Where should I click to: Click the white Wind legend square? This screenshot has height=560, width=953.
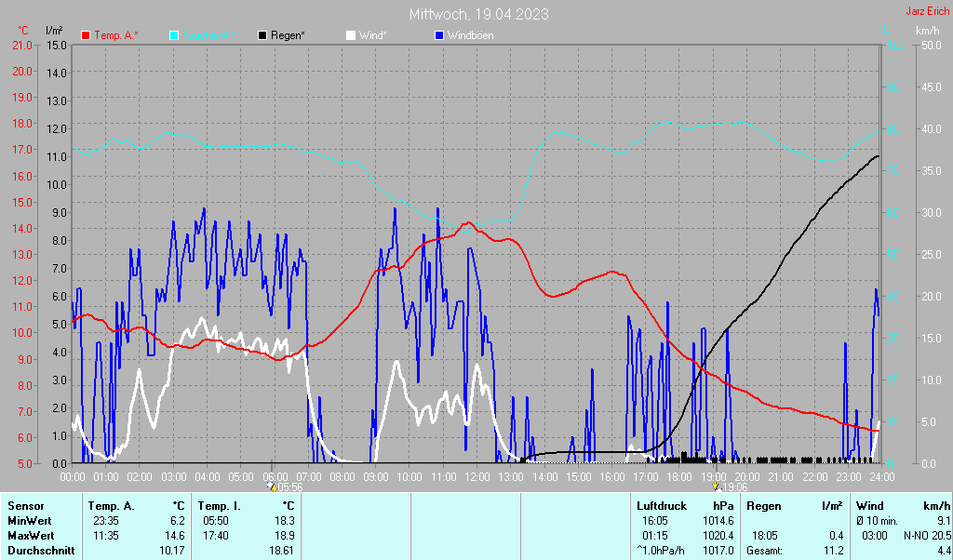(x=351, y=35)
